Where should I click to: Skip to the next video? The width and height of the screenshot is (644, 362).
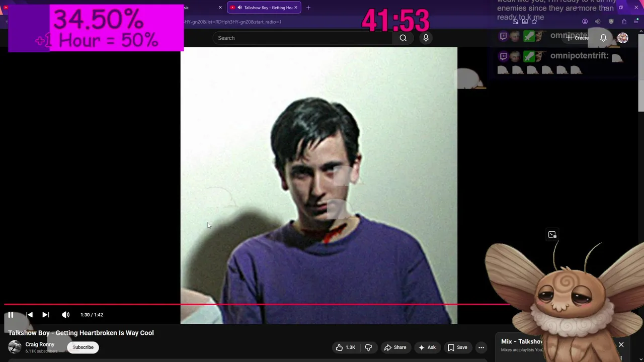coord(45,315)
